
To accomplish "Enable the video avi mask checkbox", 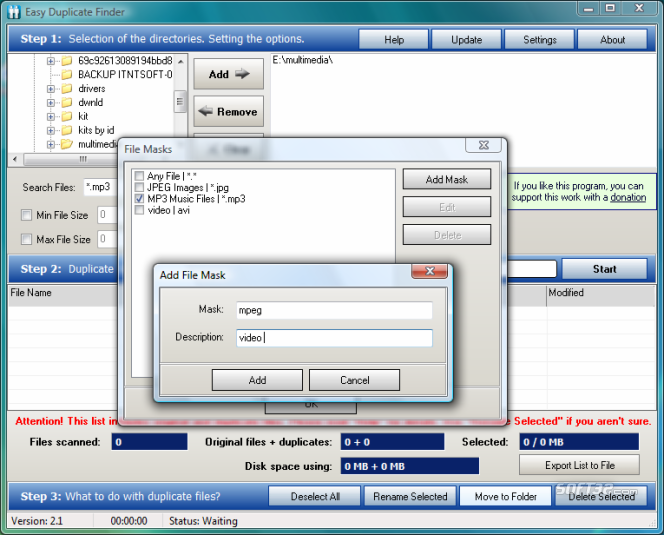I will click(x=139, y=210).
